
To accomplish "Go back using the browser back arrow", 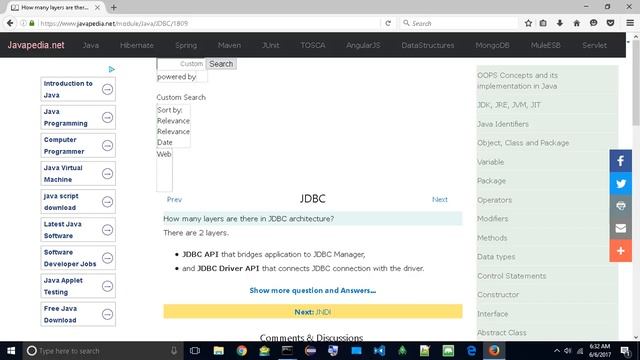I will 10,23.
